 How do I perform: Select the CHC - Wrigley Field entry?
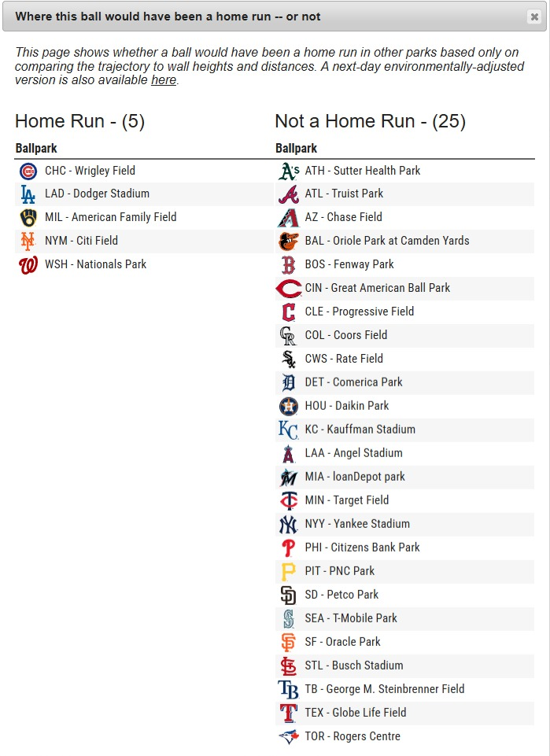pos(90,171)
